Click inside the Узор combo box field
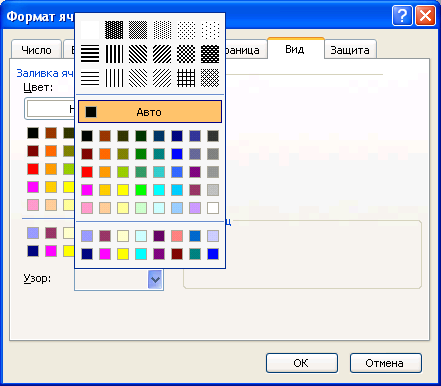 click(112, 279)
